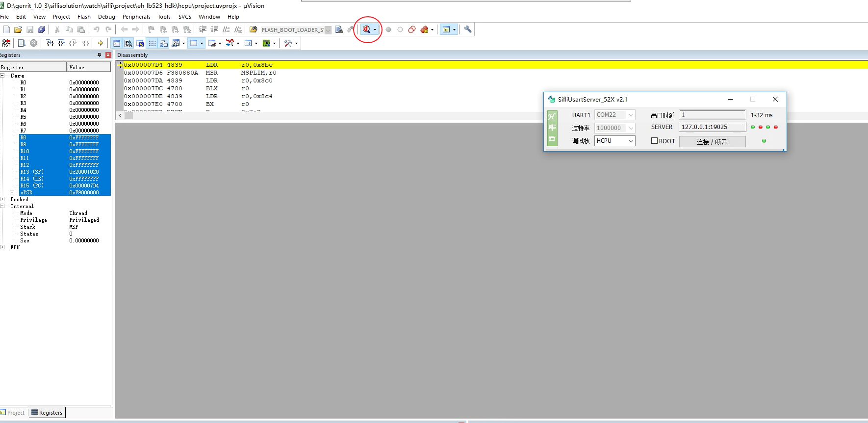Viewport: 868px width, 423px height.
Task: Toggle the Disassembly Window button
Action: (128, 43)
